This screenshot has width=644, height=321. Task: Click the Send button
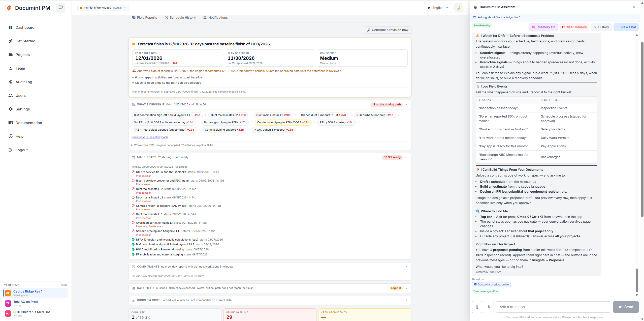point(626,307)
